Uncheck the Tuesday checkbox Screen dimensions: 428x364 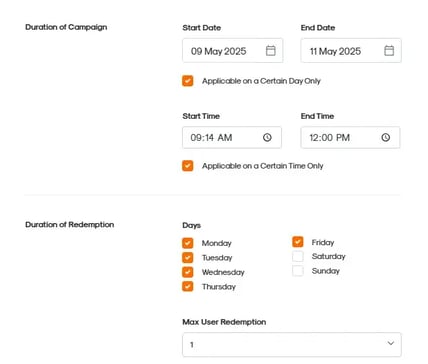188,258
